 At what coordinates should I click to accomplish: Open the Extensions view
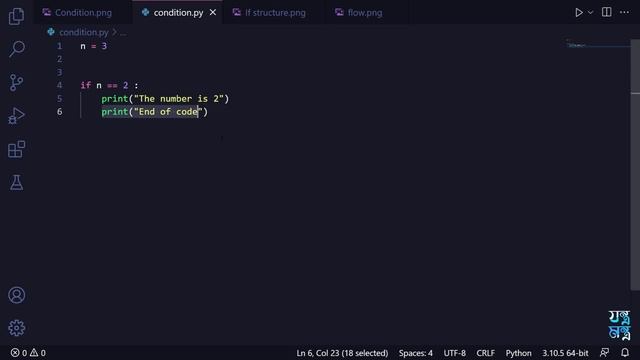point(16,149)
